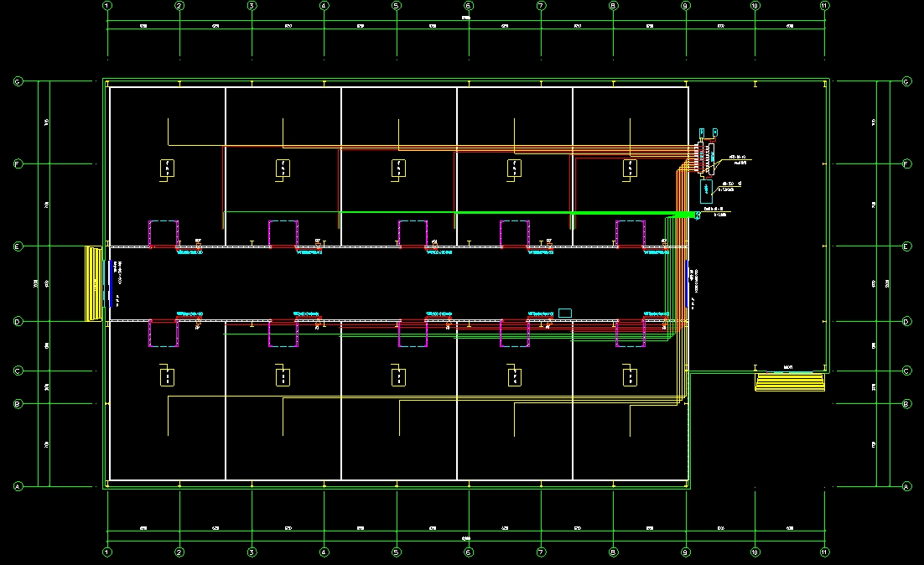The width and height of the screenshot is (924, 565).
Task: Click grid bubble 6 in bottom row
Action: (469, 553)
